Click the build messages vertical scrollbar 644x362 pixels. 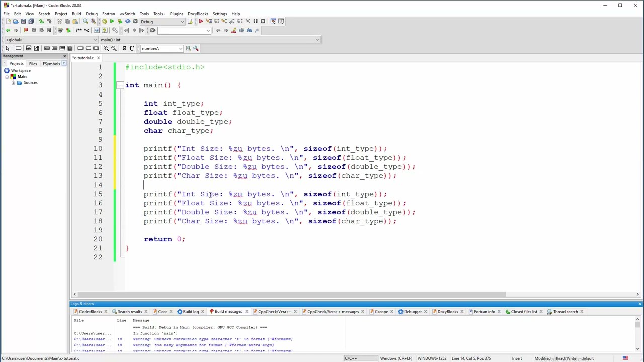(x=638, y=325)
